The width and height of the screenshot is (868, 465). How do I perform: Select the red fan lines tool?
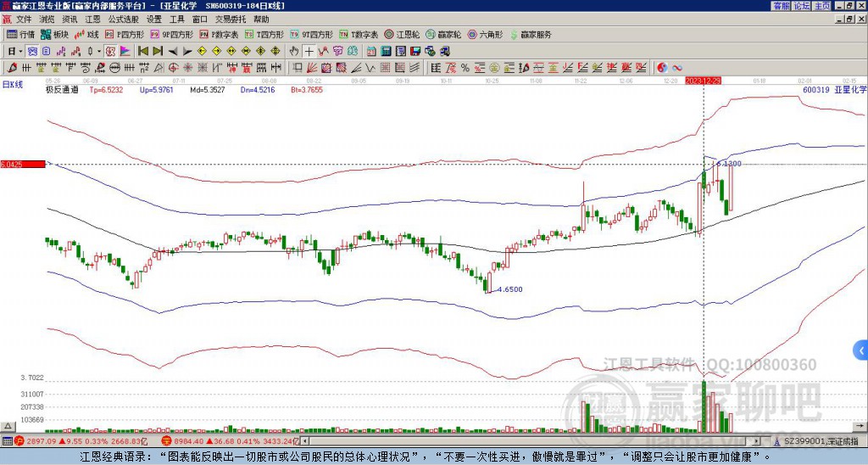tap(312, 68)
